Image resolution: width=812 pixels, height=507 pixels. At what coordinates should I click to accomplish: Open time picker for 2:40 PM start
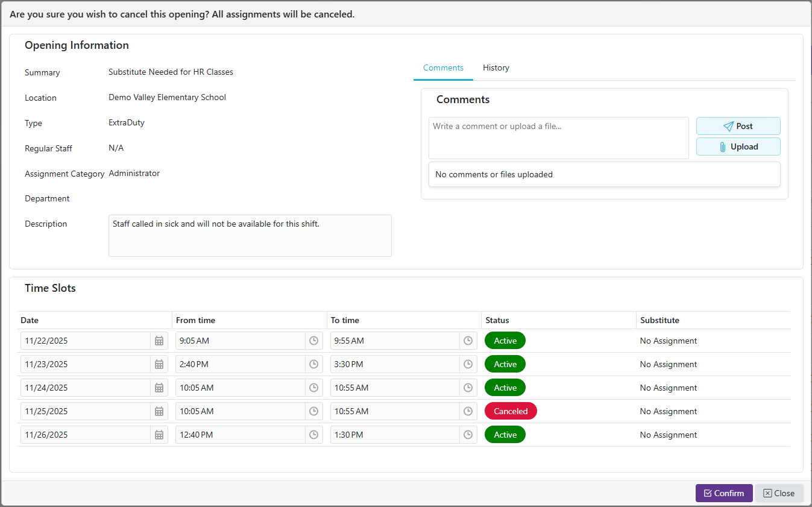[x=313, y=364]
